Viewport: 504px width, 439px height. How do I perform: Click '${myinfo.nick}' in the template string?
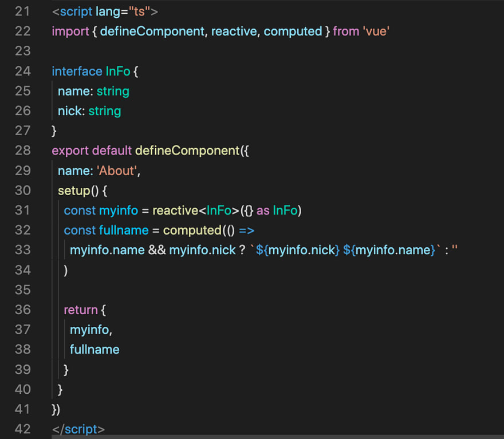point(298,251)
